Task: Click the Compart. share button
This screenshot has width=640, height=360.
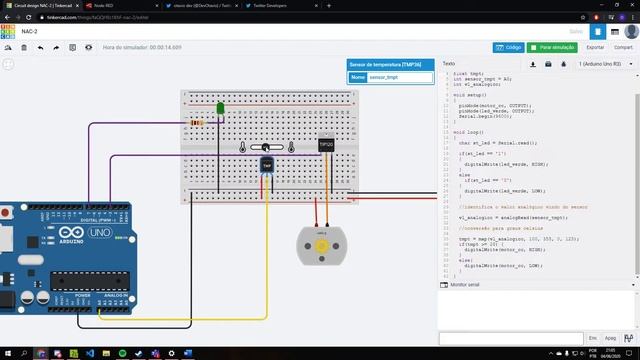Action: click(x=623, y=48)
